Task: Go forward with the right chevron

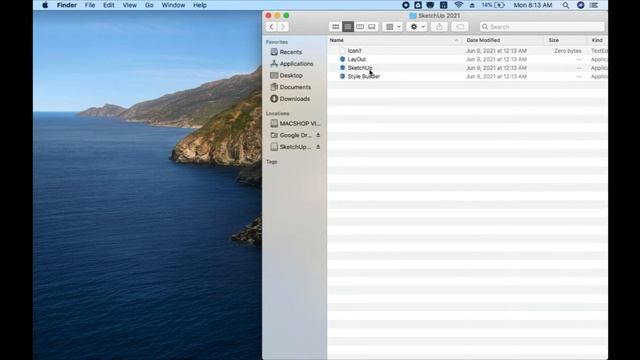Action: click(x=283, y=27)
